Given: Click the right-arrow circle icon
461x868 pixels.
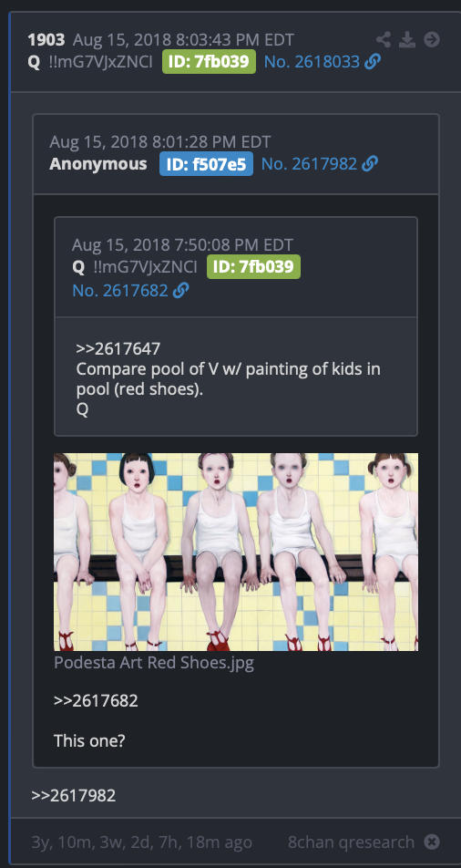Looking at the screenshot, I should click(432, 39).
